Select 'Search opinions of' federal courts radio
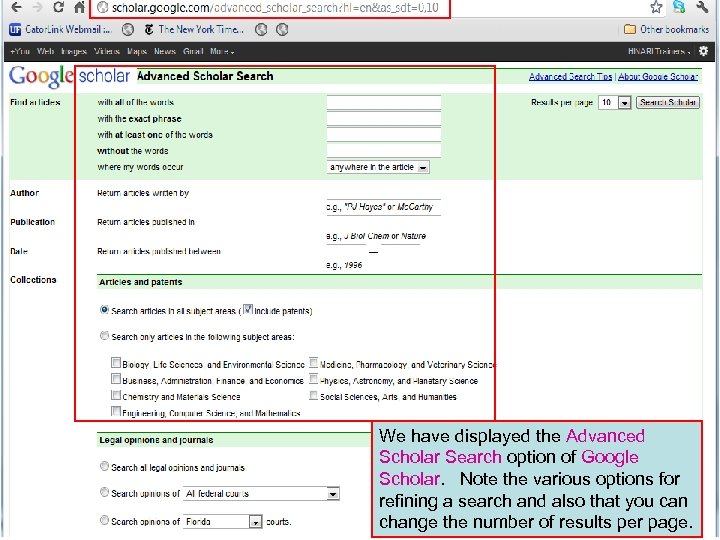Screen dimensions: 720x540 [104, 492]
